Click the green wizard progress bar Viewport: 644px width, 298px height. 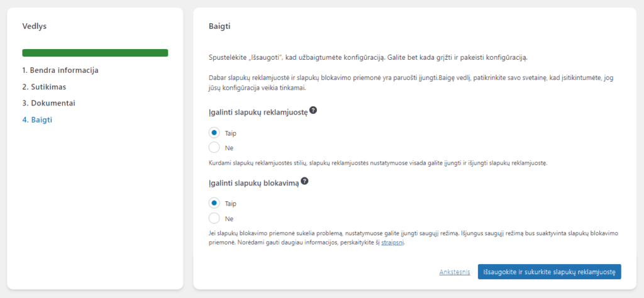pos(95,53)
